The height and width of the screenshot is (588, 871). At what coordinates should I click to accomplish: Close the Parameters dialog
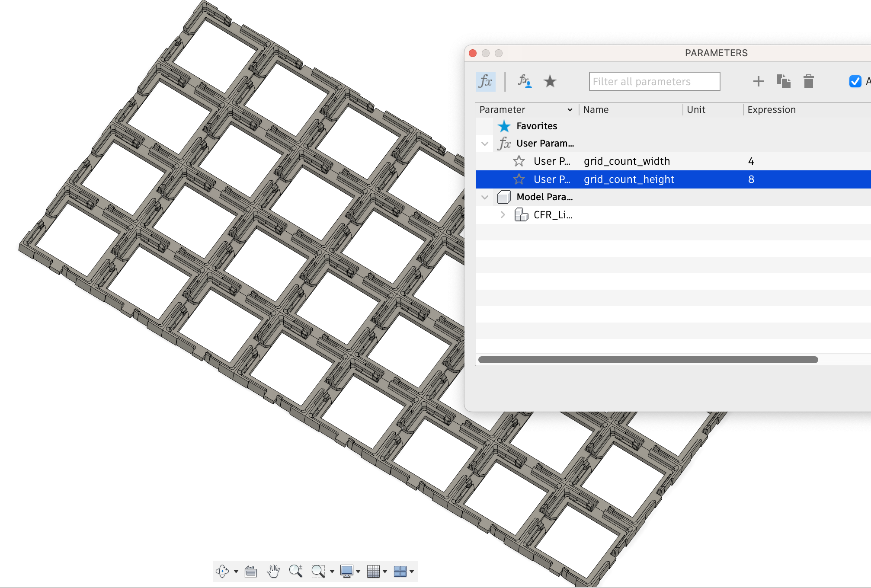click(x=473, y=53)
